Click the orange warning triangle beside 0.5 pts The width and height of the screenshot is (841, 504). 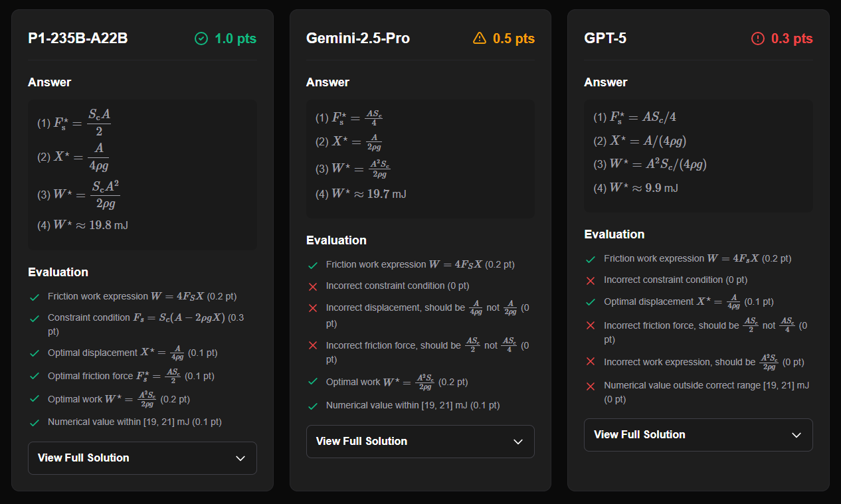point(480,39)
